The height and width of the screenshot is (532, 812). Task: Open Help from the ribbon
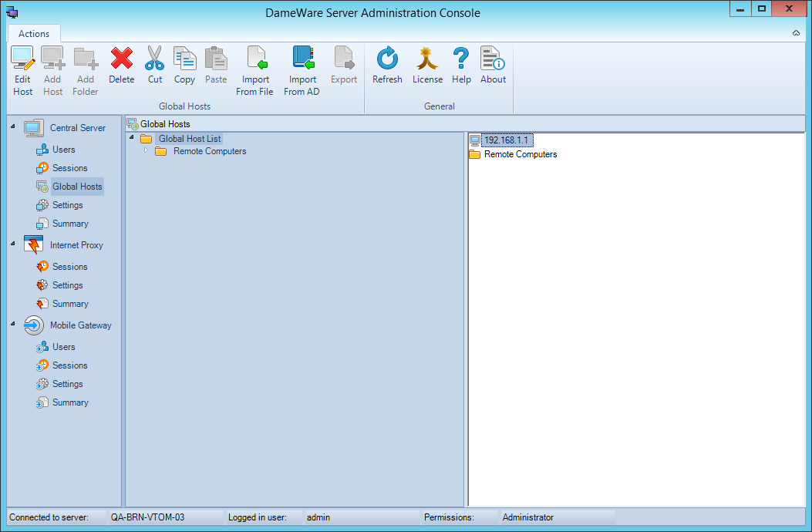[461, 66]
